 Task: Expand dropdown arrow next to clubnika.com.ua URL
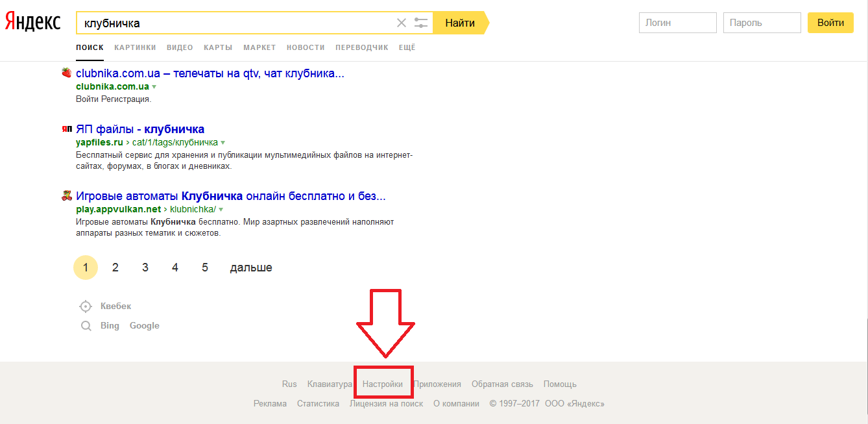coord(154,87)
